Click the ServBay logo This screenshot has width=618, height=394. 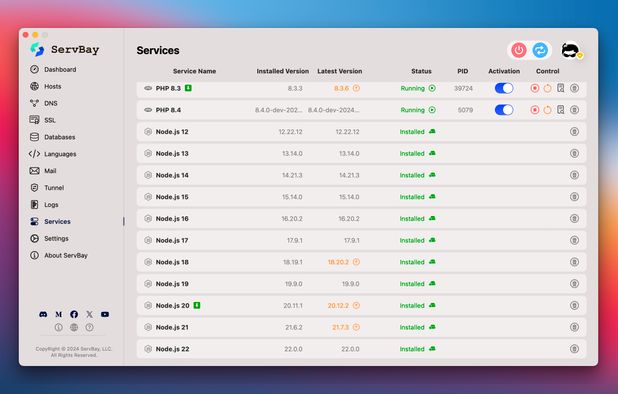65,50
